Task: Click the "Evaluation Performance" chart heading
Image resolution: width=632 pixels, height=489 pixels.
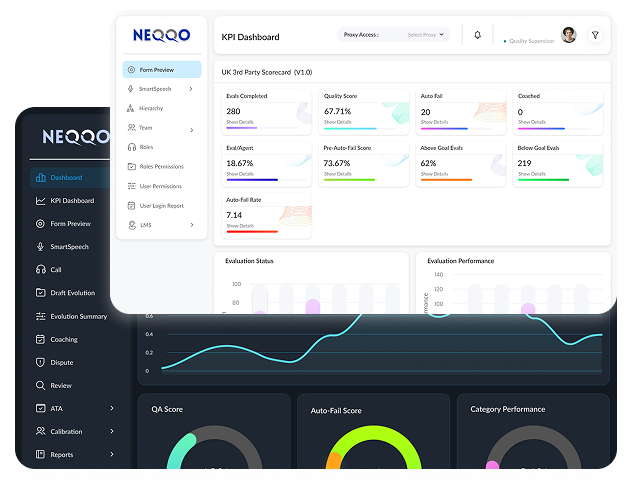Action: [x=461, y=261]
